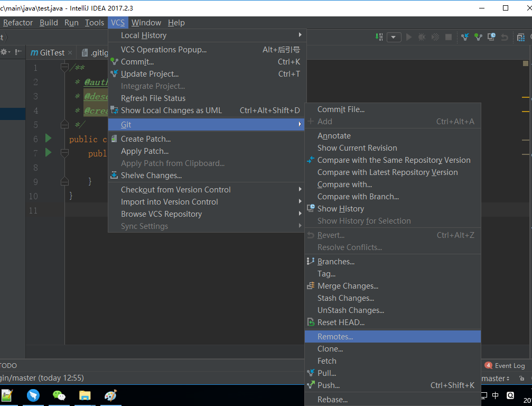The width and height of the screenshot is (532, 406).
Task: Open the Help menu
Action: pyautogui.click(x=176, y=23)
